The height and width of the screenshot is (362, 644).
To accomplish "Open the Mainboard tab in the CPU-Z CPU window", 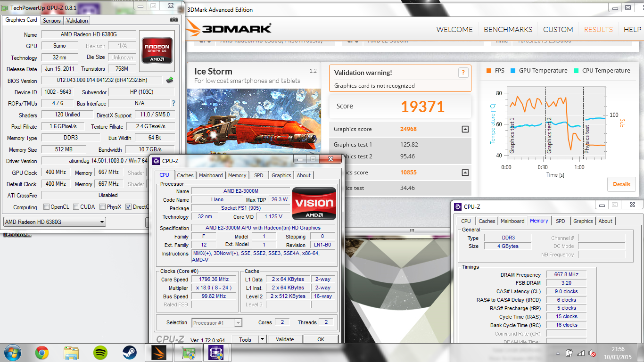I will (x=211, y=175).
